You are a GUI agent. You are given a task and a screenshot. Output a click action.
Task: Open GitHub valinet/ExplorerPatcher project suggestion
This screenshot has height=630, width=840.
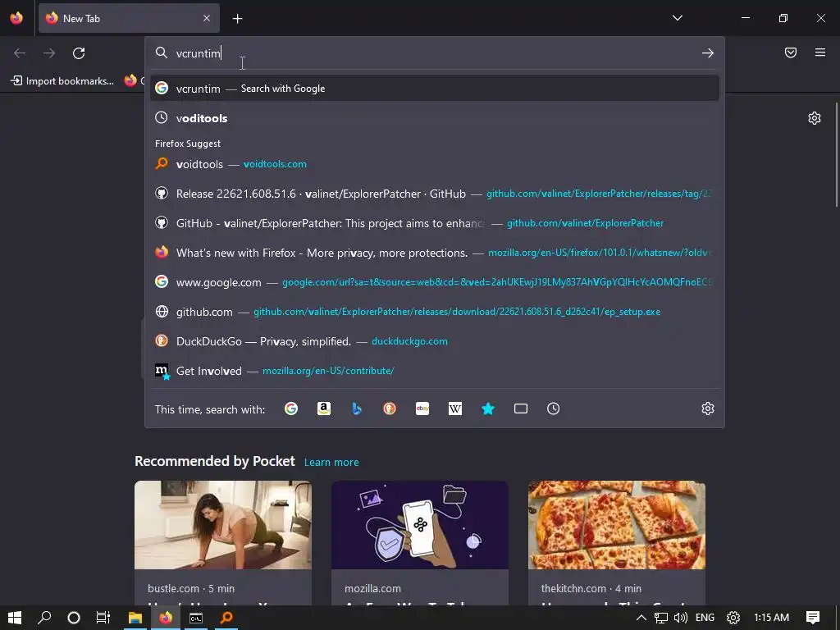click(x=435, y=223)
